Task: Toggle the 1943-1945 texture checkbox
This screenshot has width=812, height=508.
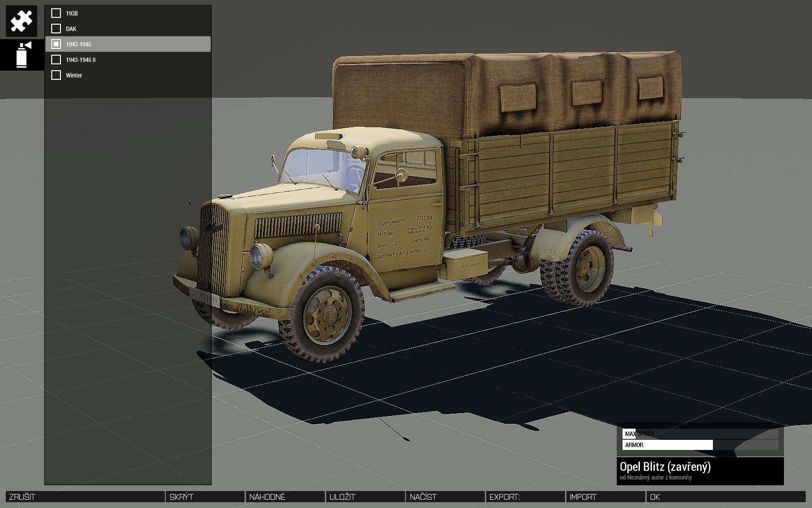Action: click(x=56, y=44)
